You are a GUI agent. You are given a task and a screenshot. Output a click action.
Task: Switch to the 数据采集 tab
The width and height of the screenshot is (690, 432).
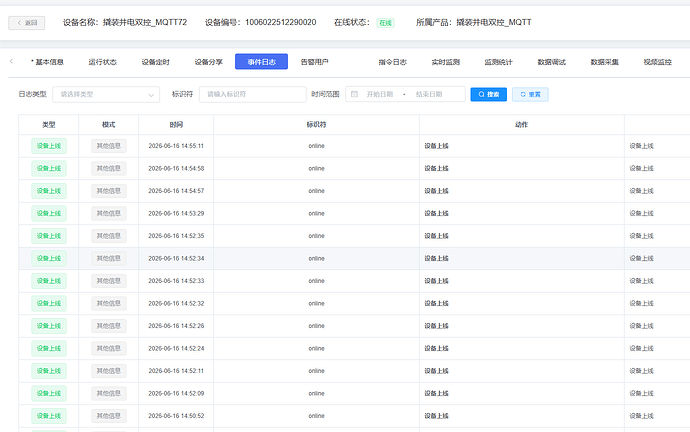[605, 62]
